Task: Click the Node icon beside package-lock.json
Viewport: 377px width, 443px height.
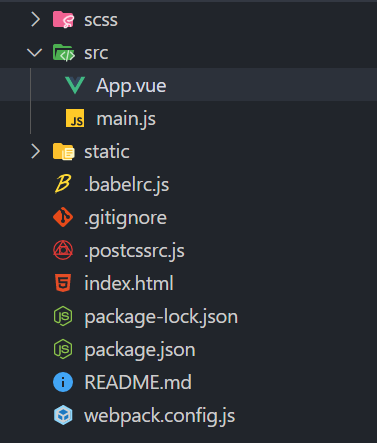Action: [x=63, y=316]
